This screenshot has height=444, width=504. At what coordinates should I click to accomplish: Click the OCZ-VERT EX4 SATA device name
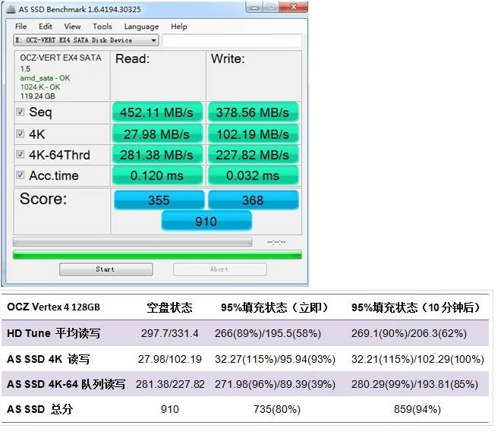click(x=61, y=58)
